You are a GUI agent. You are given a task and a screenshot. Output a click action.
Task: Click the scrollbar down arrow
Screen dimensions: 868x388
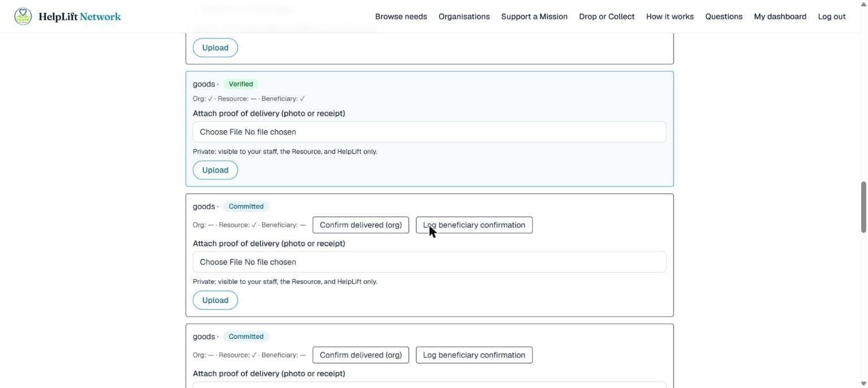coord(863,383)
